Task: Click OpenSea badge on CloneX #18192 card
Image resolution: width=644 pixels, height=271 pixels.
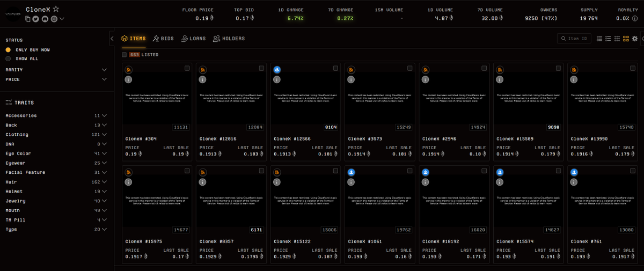Action: (426, 172)
